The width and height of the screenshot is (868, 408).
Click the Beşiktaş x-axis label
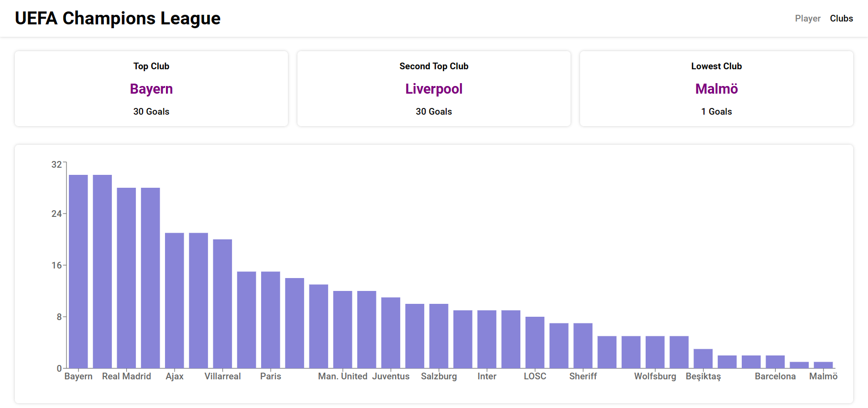coord(703,376)
